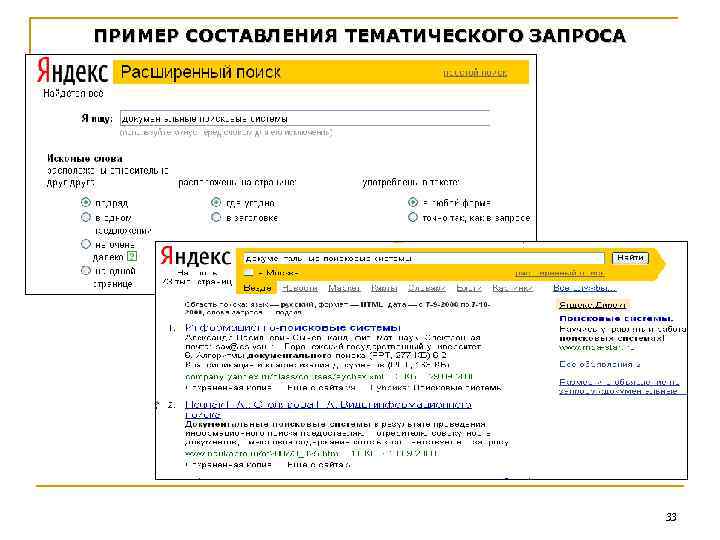720x540 pixels.
Task: Open the help icon next to 'далеко'
Action: pyautogui.click(x=132, y=256)
